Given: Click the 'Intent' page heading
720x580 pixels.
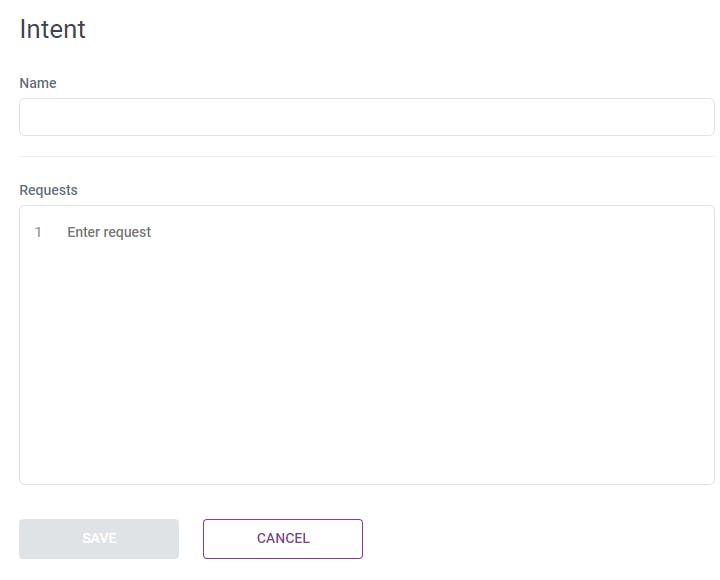Looking at the screenshot, I should pyautogui.click(x=52, y=29).
